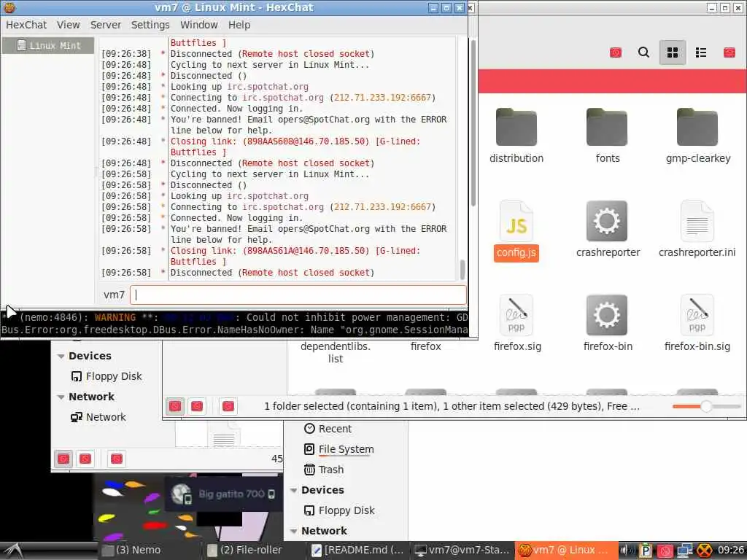
Task: Open File System in bottom Nemo sidebar
Action: point(338,449)
